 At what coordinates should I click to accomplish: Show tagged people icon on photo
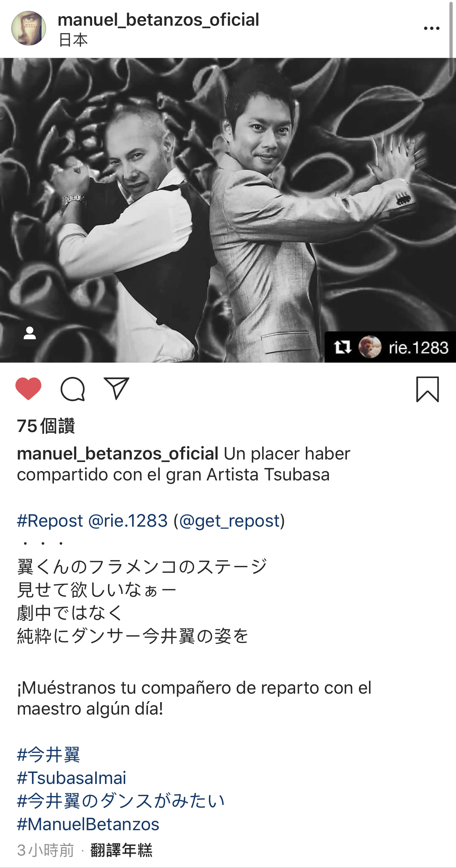coord(30,333)
